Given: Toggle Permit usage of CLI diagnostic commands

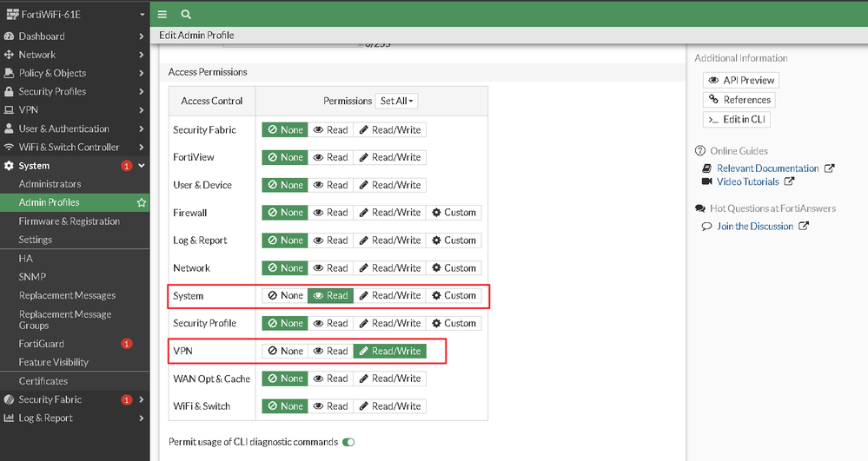Looking at the screenshot, I should point(348,442).
